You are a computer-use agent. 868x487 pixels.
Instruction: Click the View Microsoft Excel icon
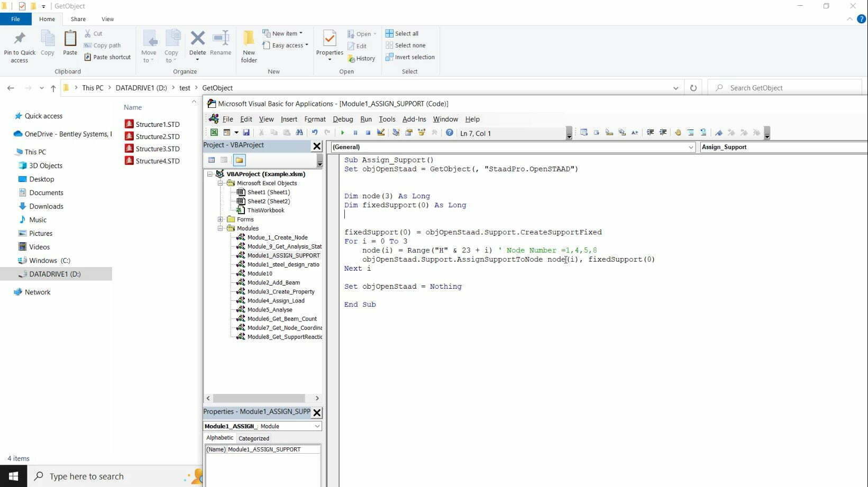[x=214, y=133]
